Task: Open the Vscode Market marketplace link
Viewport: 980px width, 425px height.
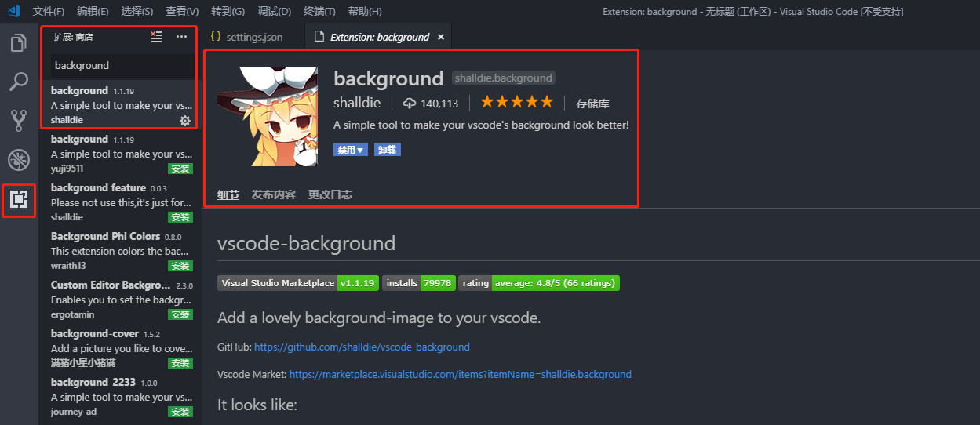Action: coord(461,375)
